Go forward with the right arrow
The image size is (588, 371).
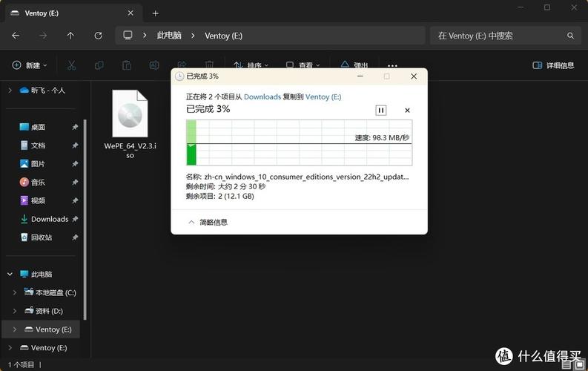[x=43, y=36]
